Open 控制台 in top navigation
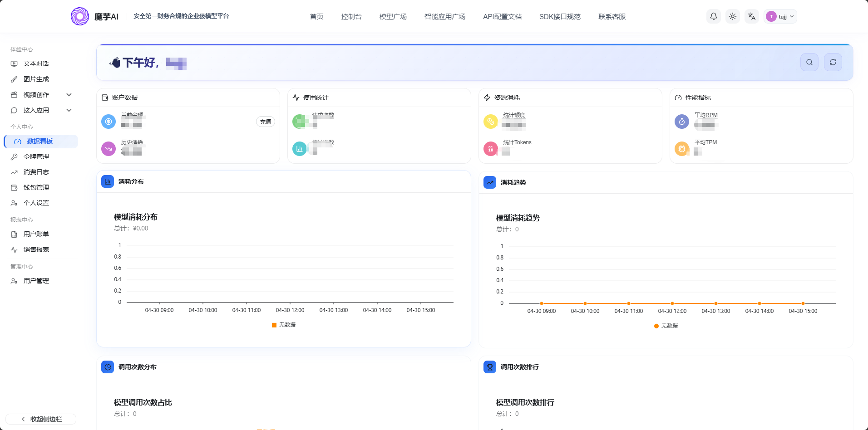 pos(351,16)
